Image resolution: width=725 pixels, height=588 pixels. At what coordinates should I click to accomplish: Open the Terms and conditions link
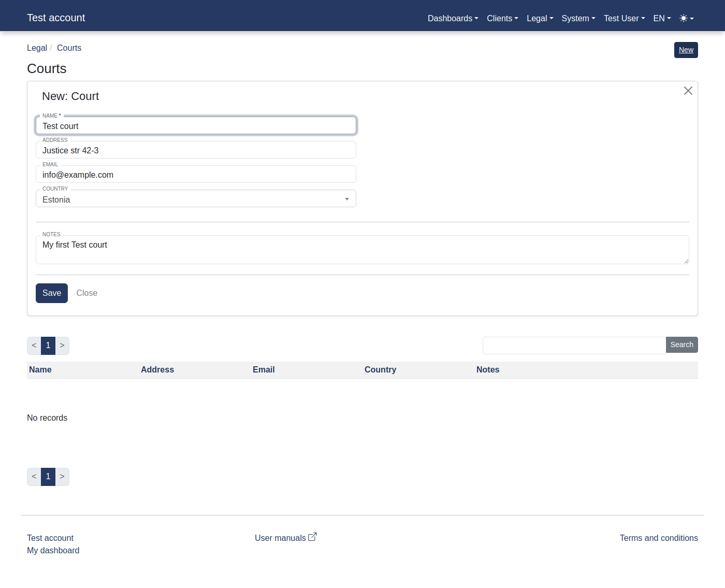click(x=659, y=538)
